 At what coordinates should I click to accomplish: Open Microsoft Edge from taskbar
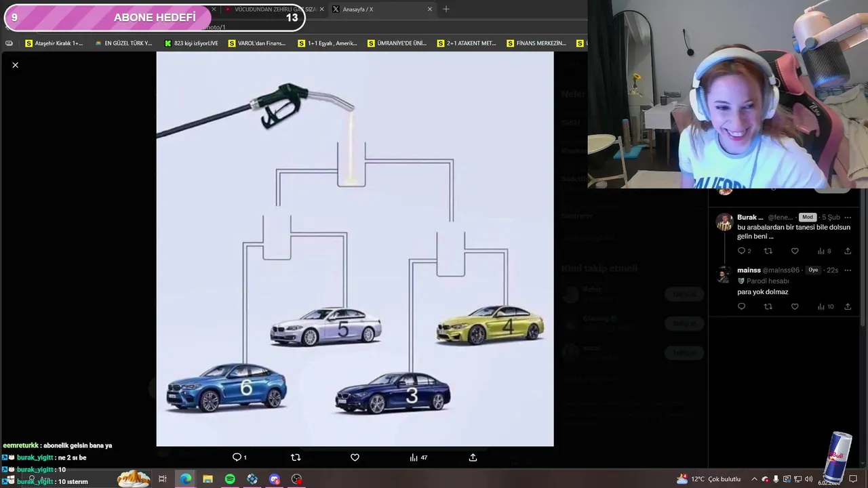(185, 479)
